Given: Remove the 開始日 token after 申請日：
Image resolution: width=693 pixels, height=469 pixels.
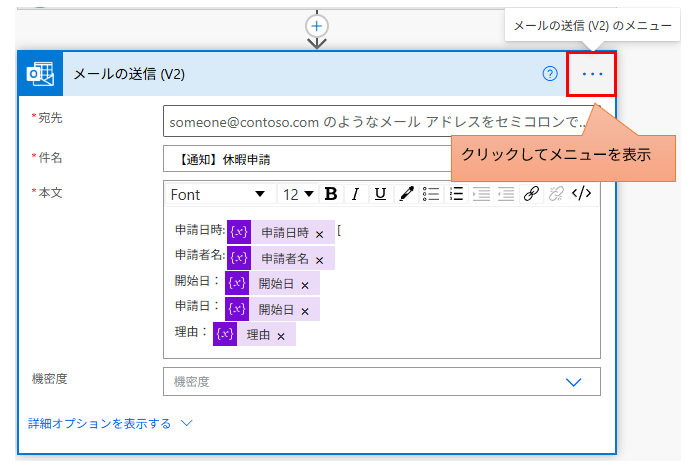Looking at the screenshot, I should [x=305, y=311].
